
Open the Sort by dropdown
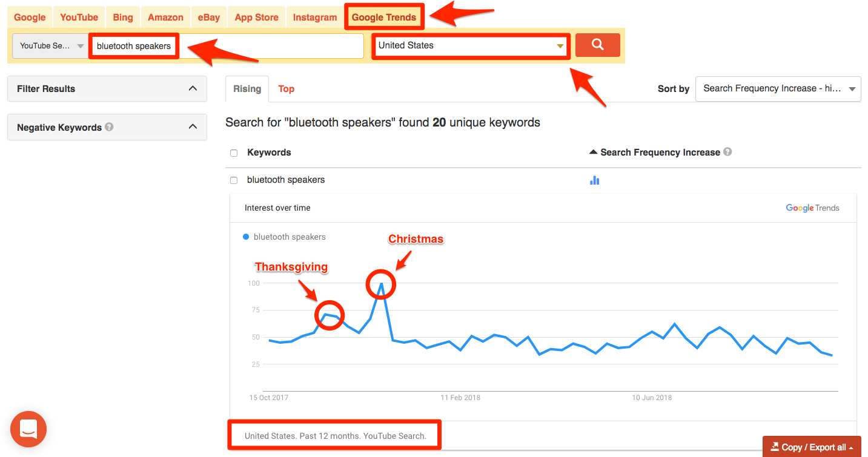[x=778, y=88]
